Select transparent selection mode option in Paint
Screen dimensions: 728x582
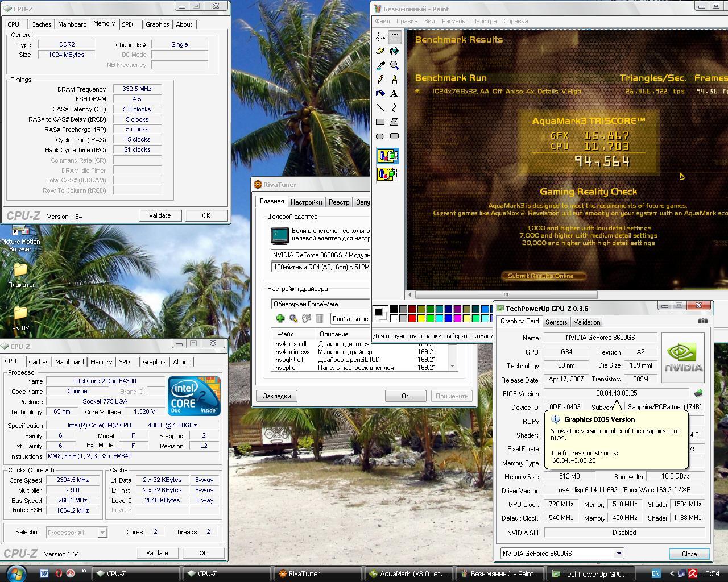(387, 174)
